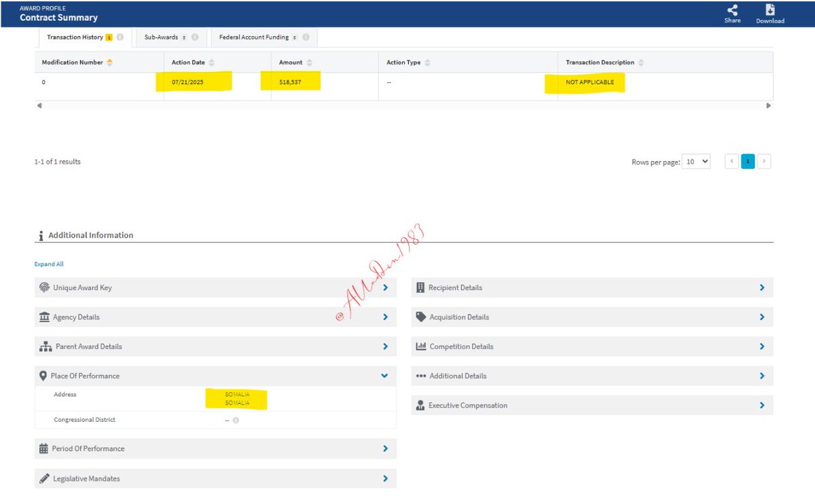This screenshot has height=504, width=815.
Task: Expand Executive Compensation chevron
Action: [x=762, y=406]
